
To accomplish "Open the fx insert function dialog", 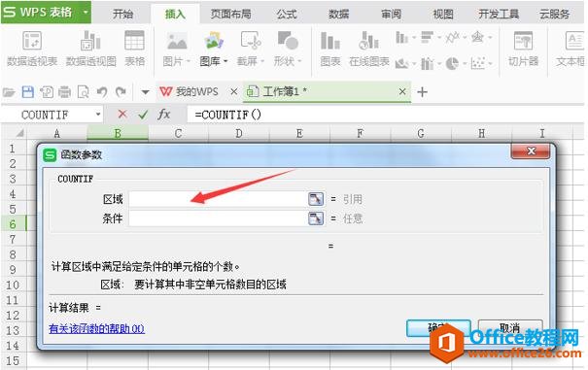I will tap(164, 114).
